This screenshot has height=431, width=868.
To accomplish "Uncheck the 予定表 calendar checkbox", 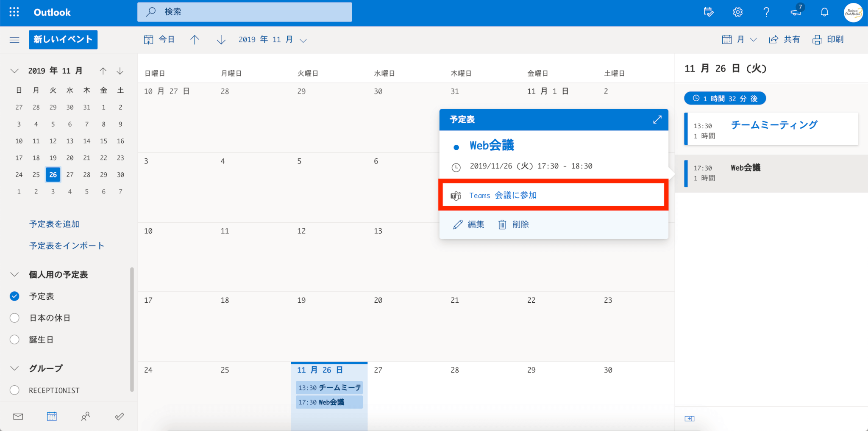I will point(14,296).
